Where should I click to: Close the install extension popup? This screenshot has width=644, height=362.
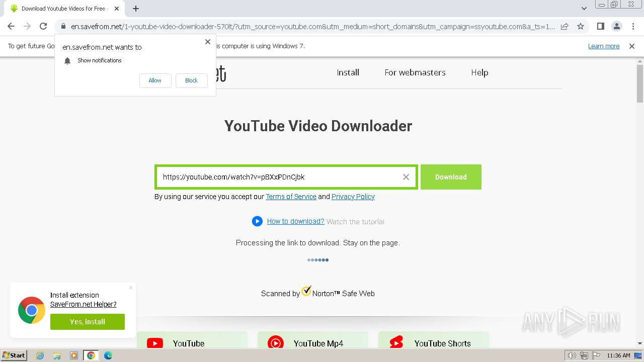click(131, 288)
